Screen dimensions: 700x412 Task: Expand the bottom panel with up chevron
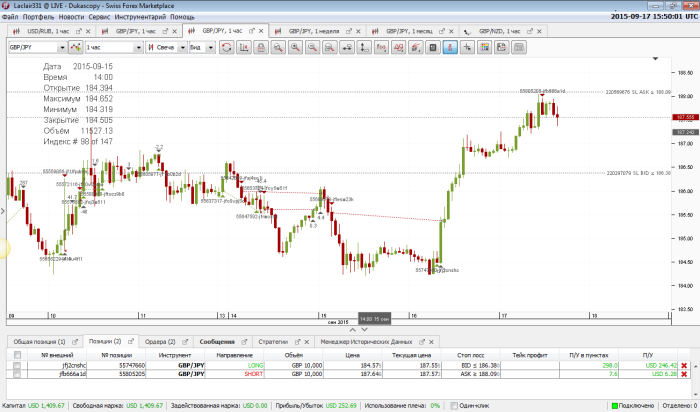352,330
